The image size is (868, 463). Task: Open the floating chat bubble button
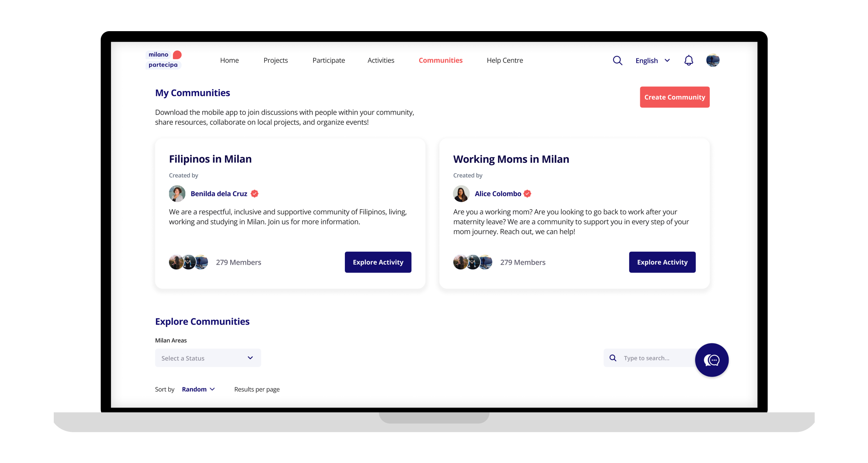711,360
